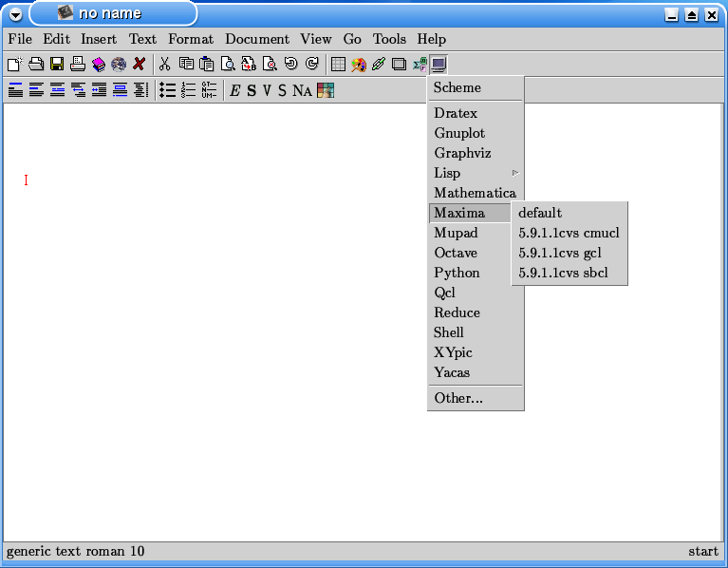Click the second paragraph-style heading icon

click(36, 89)
